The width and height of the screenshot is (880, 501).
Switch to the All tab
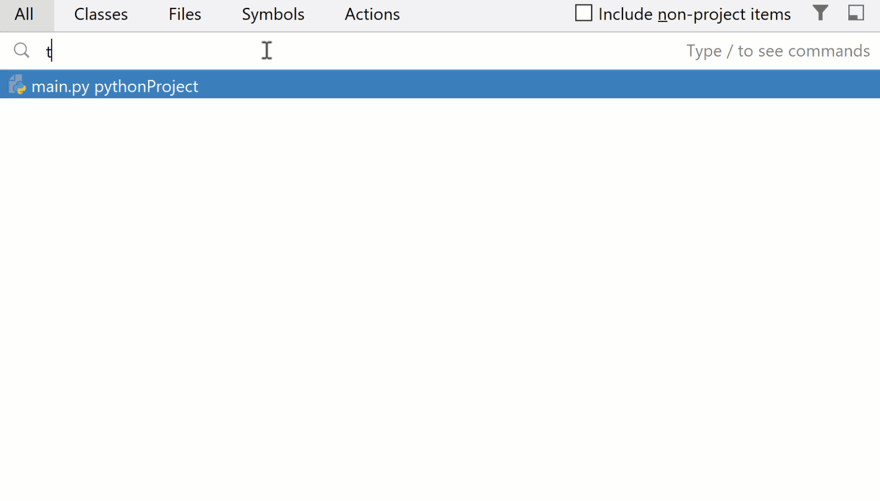[x=24, y=15]
